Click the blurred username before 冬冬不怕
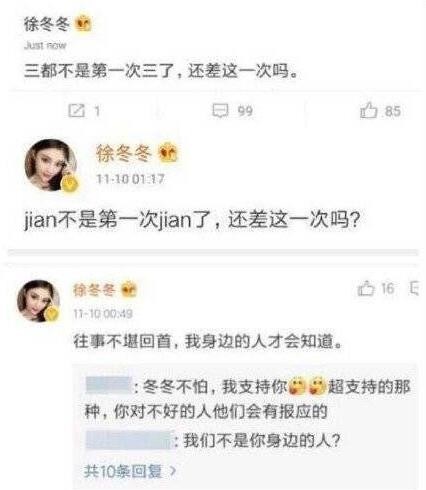Viewport: 426px width, 490px height. pos(108,386)
